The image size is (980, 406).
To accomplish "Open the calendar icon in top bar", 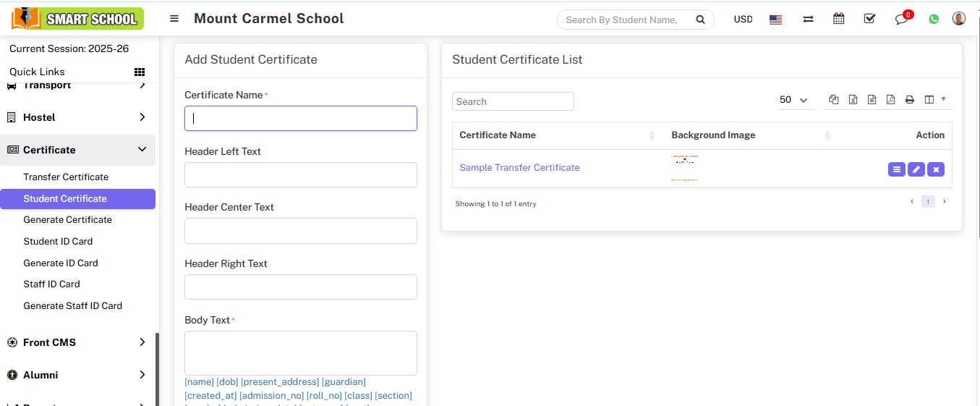I will (839, 20).
